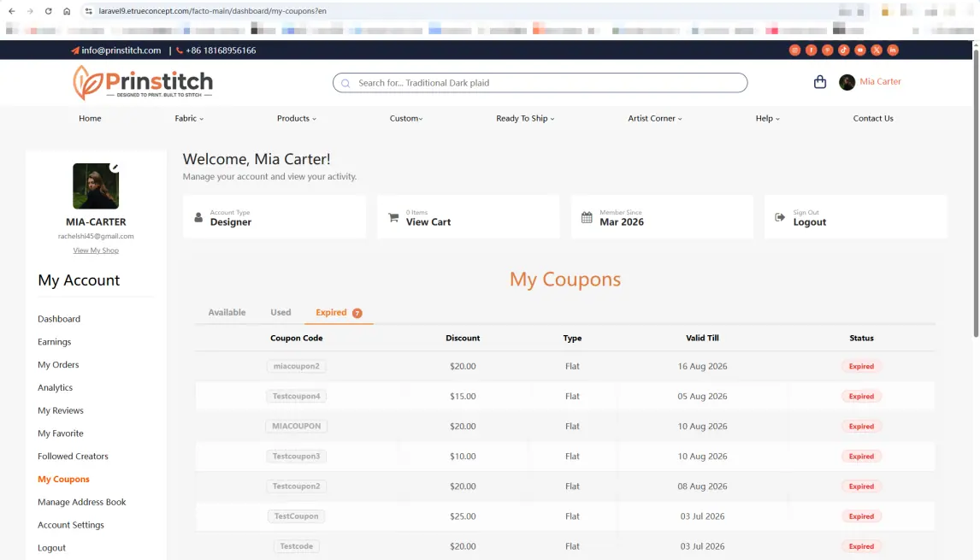Open the LinkedIn social icon
Viewport: 980px width, 560px height.
(x=893, y=50)
